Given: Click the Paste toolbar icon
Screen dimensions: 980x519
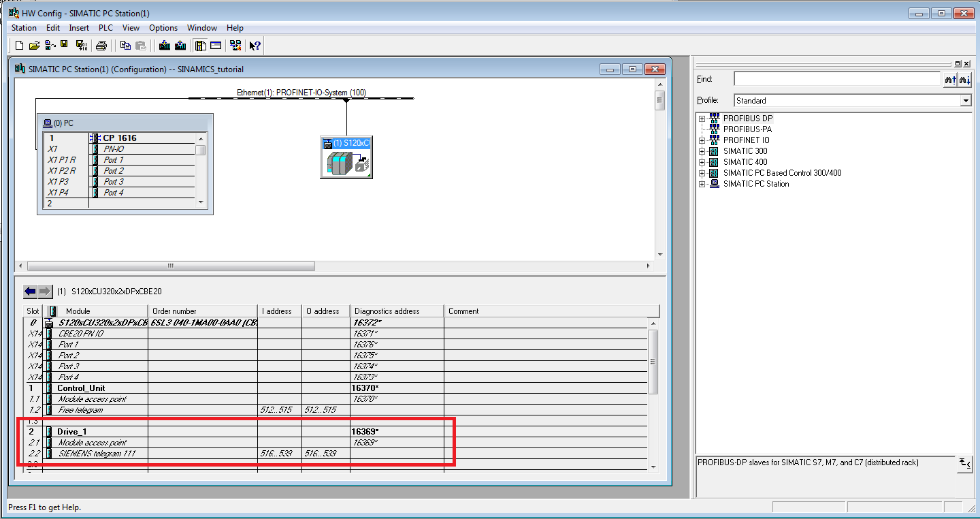Looking at the screenshot, I should pos(141,46).
